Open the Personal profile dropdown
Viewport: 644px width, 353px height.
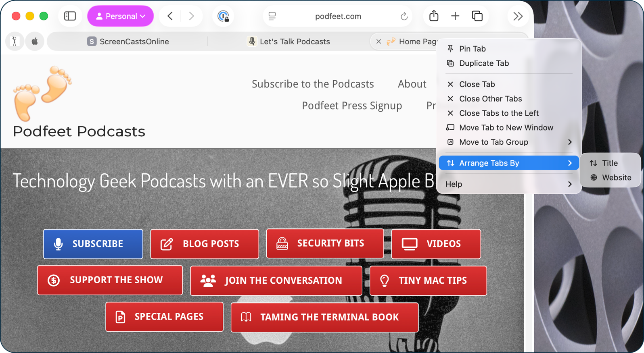pyautogui.click(x=120, y=16)
